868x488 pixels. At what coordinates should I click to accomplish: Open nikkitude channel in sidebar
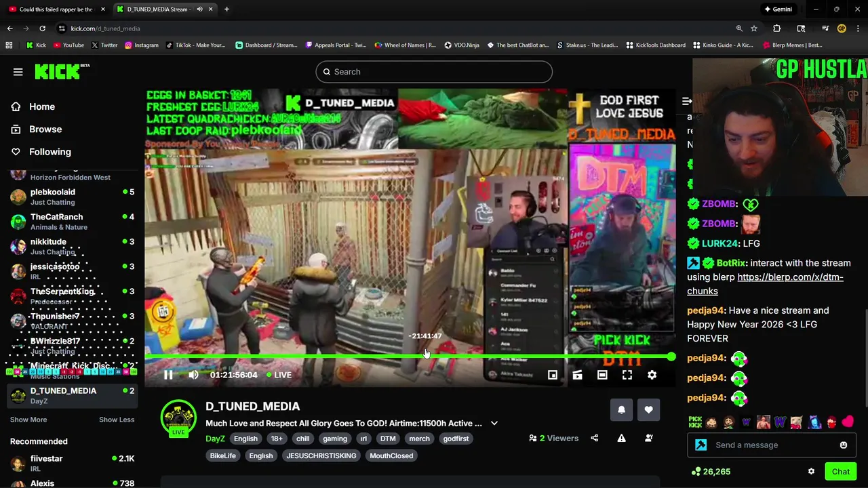pyautogui.click(x=72, y=247)
